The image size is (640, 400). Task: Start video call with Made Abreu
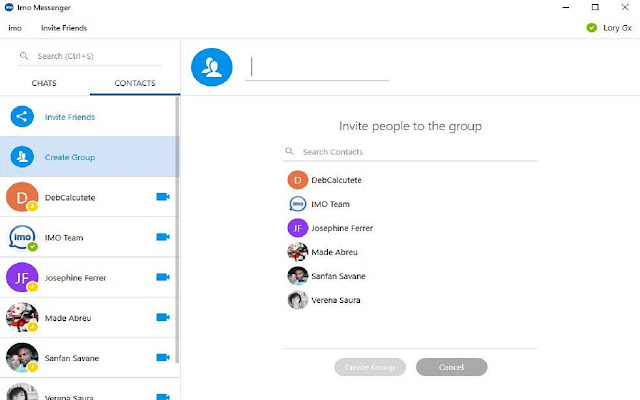(163, 317)
